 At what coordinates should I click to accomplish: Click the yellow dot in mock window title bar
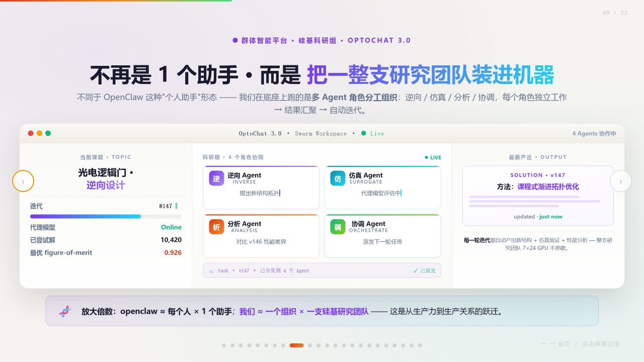(39, 133)
